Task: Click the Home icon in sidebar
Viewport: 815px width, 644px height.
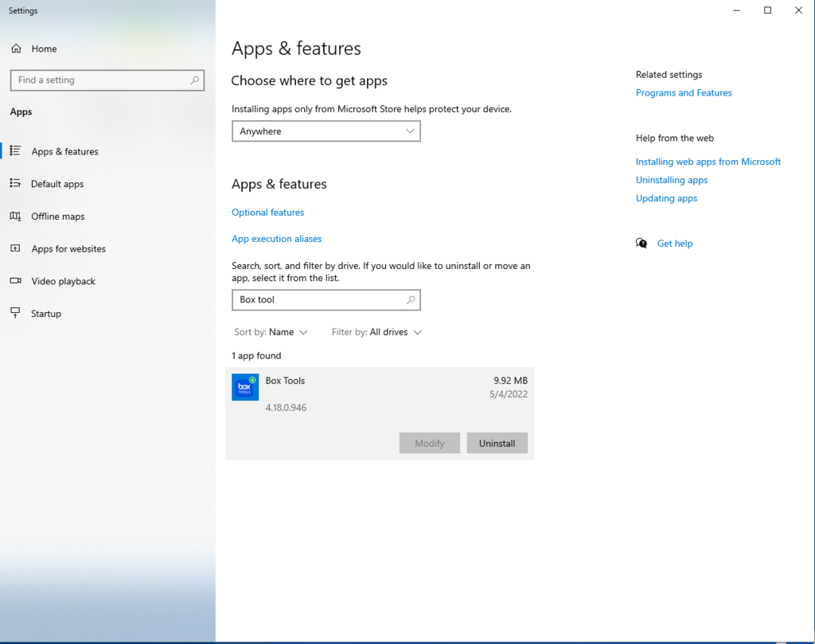Action: (16, 49)
